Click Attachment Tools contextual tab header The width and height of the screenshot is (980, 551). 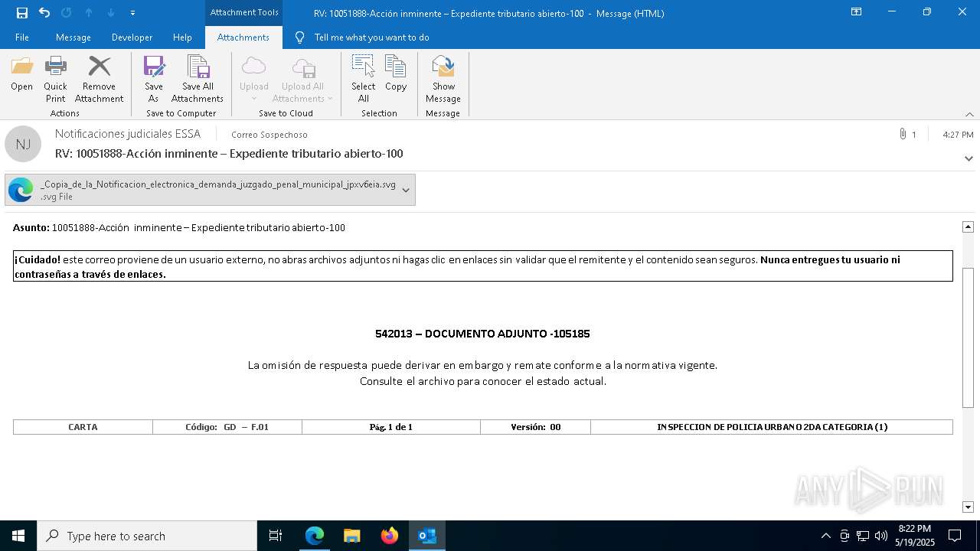coord(243,13)
